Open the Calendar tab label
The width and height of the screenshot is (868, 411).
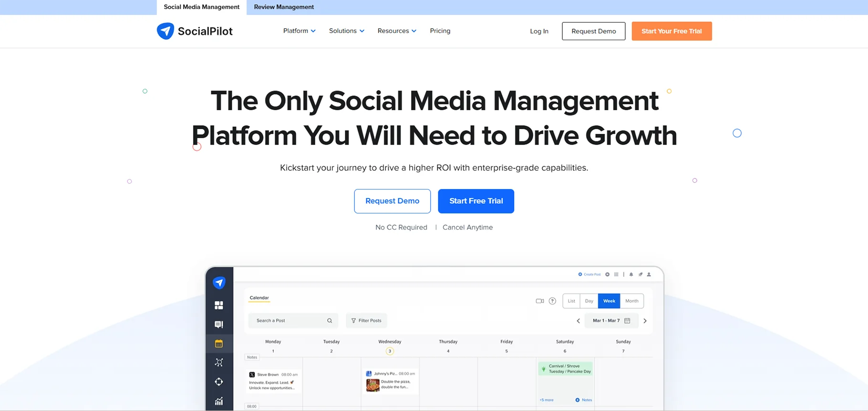pyautogui.click(x=259, y=298)
